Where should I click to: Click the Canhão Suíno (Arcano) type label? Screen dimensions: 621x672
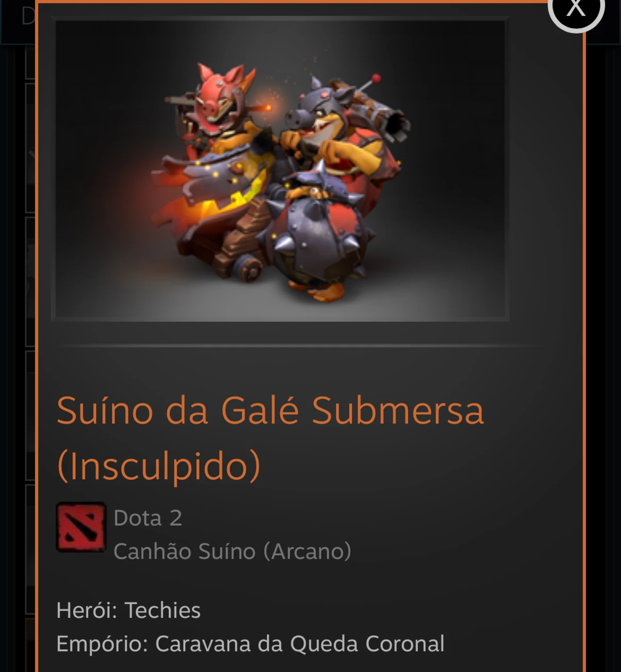[232, 552]
